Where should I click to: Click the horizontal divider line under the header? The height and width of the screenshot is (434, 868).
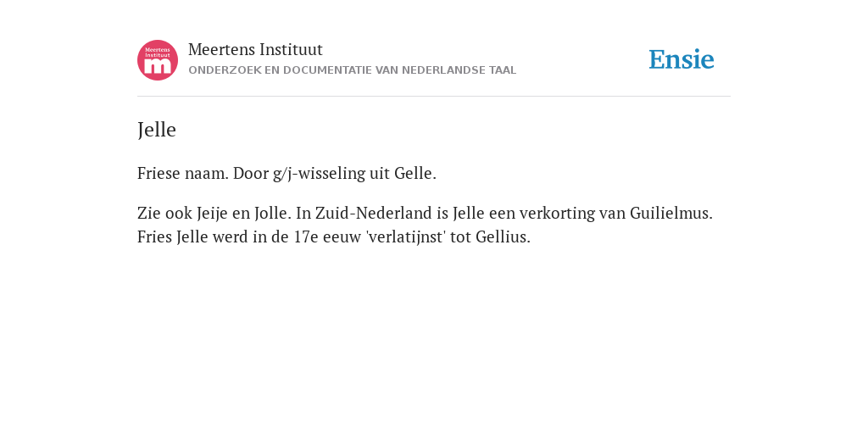click(x=434, y=97)
